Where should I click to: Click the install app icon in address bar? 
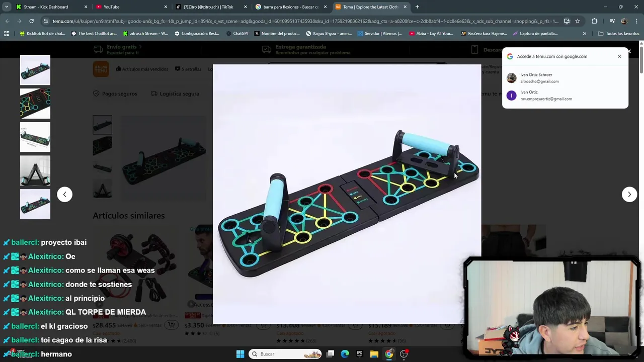[567, 21]
